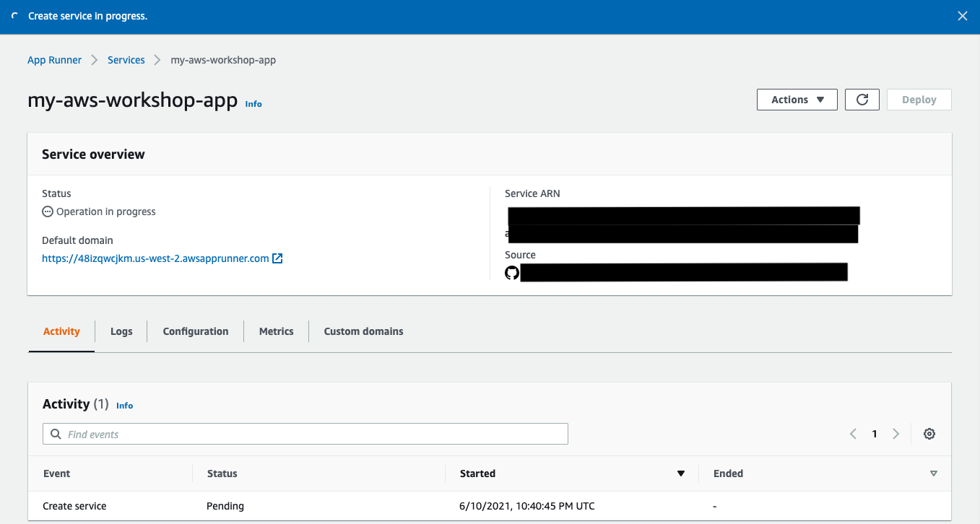Click the Default domain label
The height and width of the screenshot is (524, 980).
[x=77, y=240]
